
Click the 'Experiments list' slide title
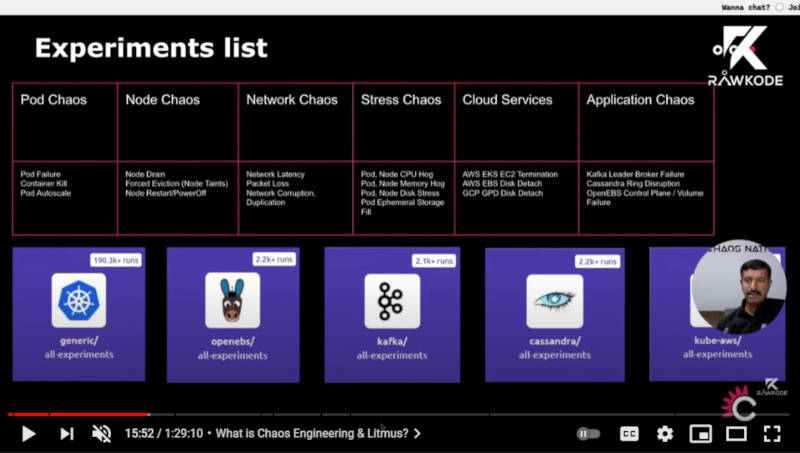point(151,48)
